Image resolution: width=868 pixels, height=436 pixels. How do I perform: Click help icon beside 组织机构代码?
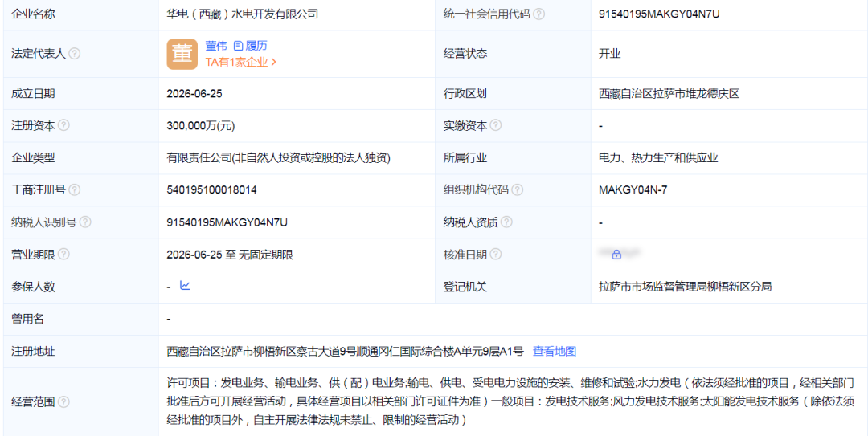[x=517, y=189]
